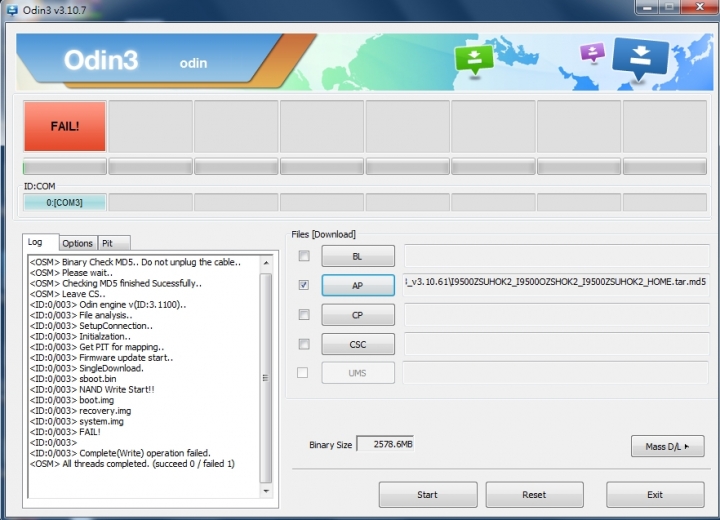
Task: Click the red FAIL! status box
Action: 65,126
